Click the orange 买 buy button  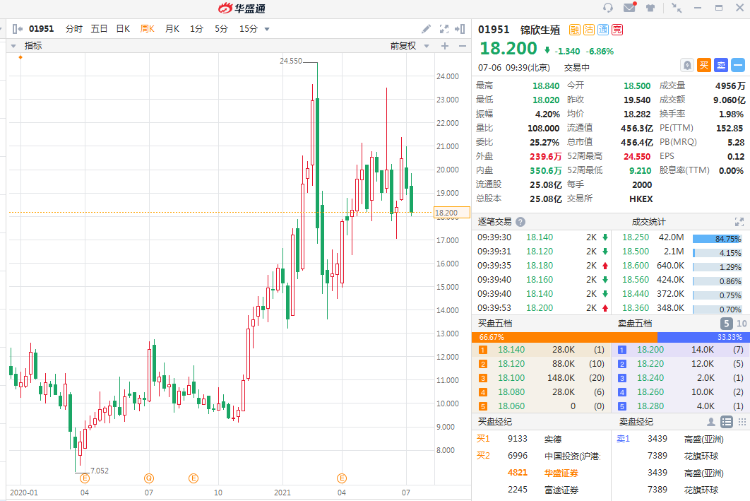click(x=704, y=65)
